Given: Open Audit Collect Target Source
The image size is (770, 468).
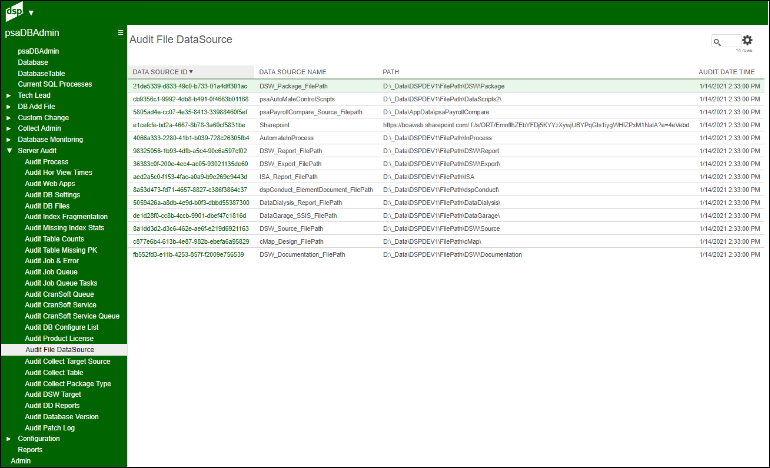Looking at the screenshot, I should pos(68,361).
